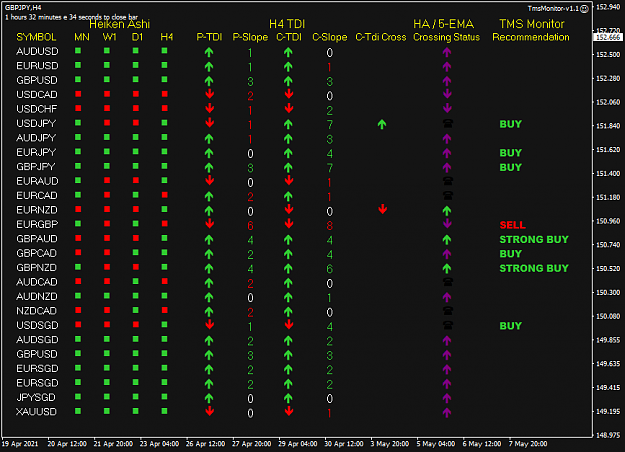This screenshot has width=625, height=452.
Task: Click NZDCAD's red H4 Heiken Ashi square
Action: (x=165, y=310)
